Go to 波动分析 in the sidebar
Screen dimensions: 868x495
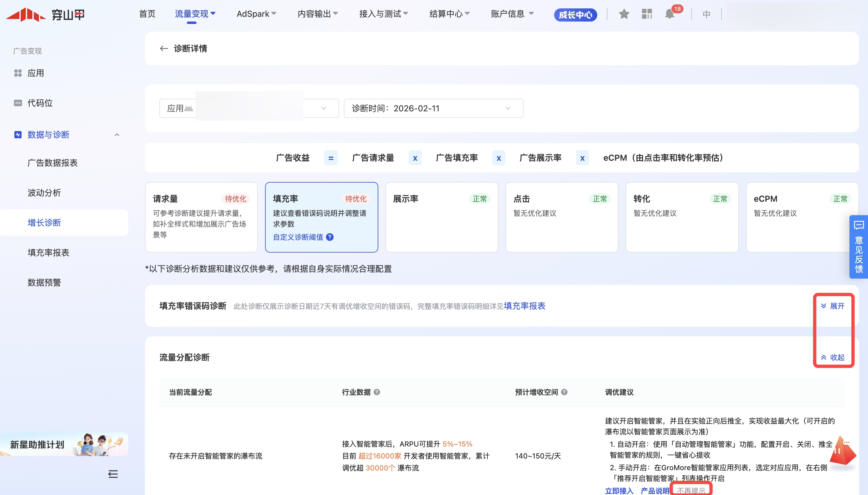click(x=44, y=193)
